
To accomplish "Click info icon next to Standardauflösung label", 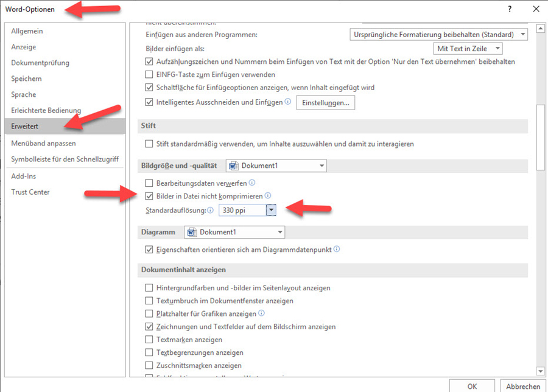I will pos(210,210).
